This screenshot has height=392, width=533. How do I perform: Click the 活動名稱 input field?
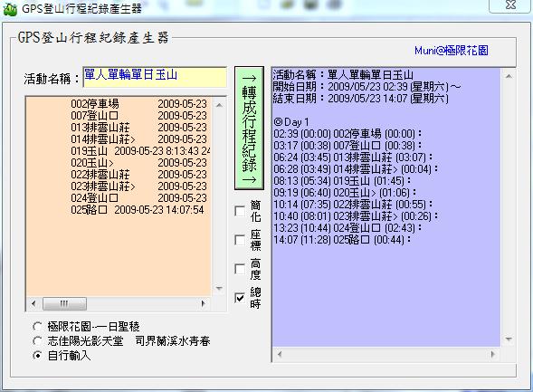(155, 77)
